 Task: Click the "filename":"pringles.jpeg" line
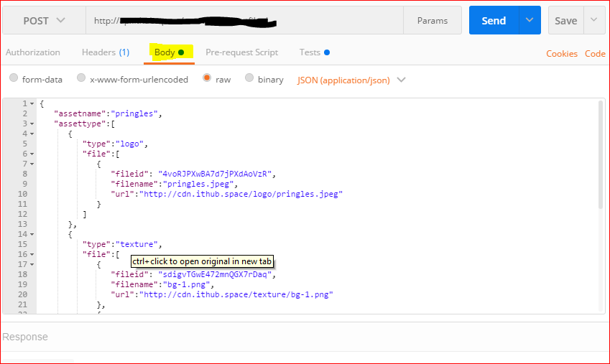click(174, 184)
